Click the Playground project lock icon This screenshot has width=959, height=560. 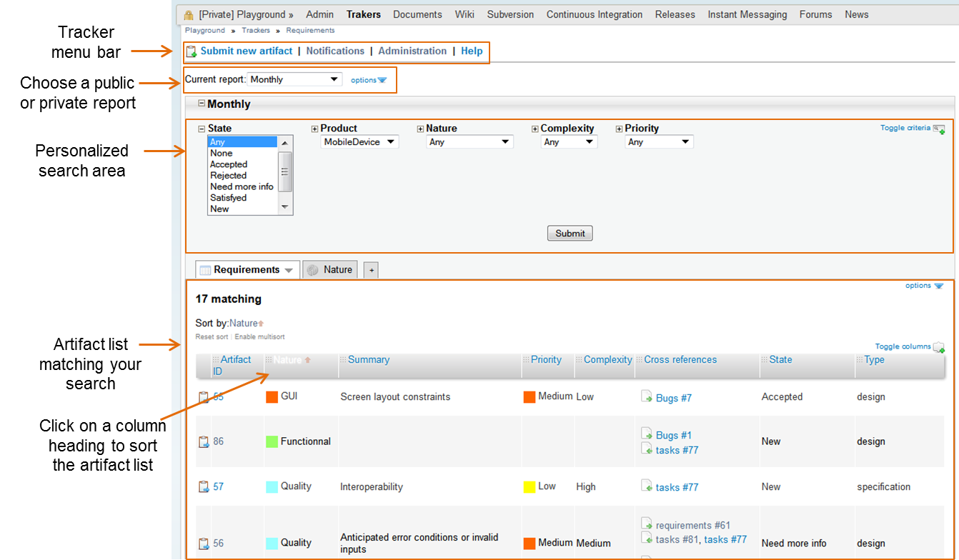[189, 15]
